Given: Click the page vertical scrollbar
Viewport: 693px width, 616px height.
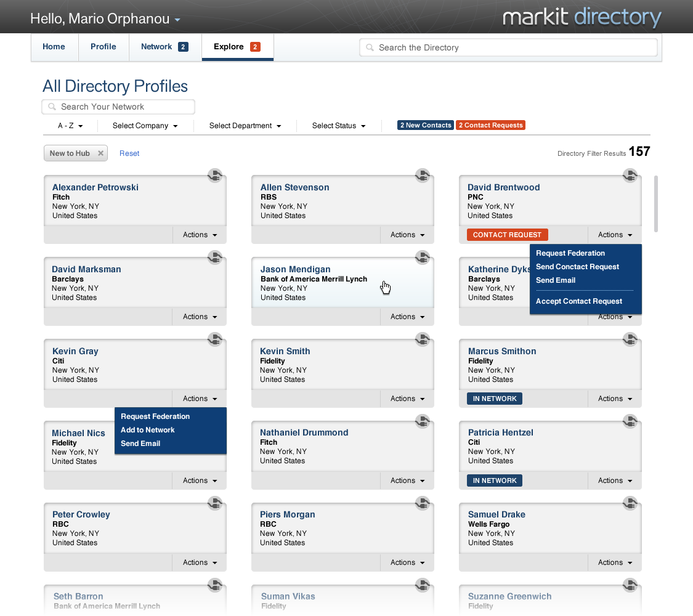Looking at the screenshot, I should 656,203.
